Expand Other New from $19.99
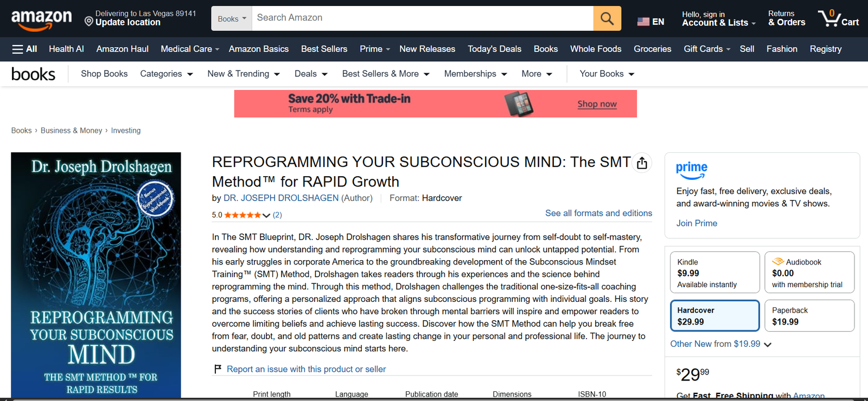This screenshot has width=868, height=401. coord(720,344)
